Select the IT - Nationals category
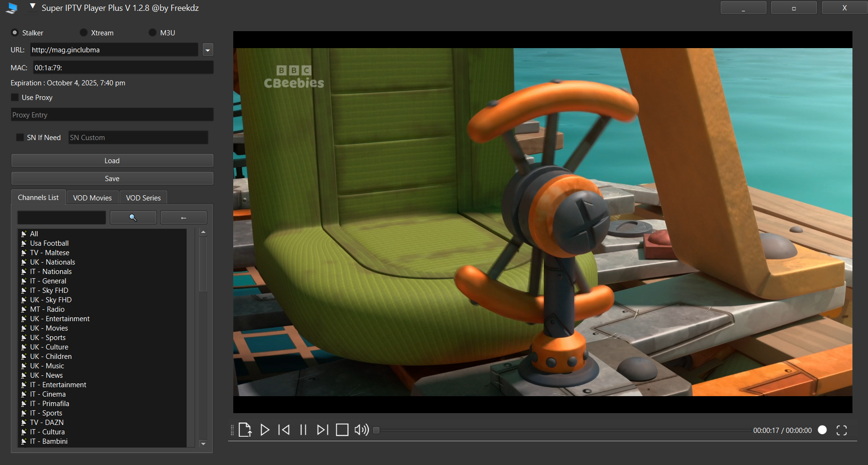 (x=102, y=271)
